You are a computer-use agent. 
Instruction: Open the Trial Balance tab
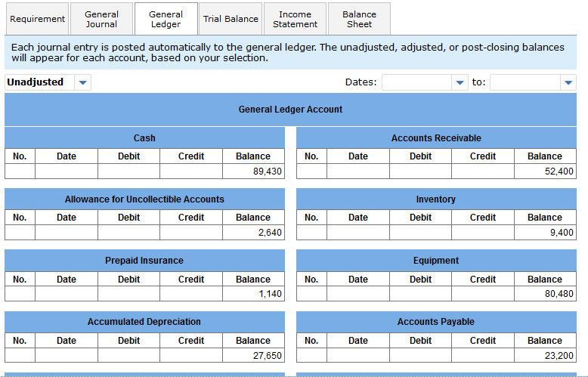[x=231, y=19]
